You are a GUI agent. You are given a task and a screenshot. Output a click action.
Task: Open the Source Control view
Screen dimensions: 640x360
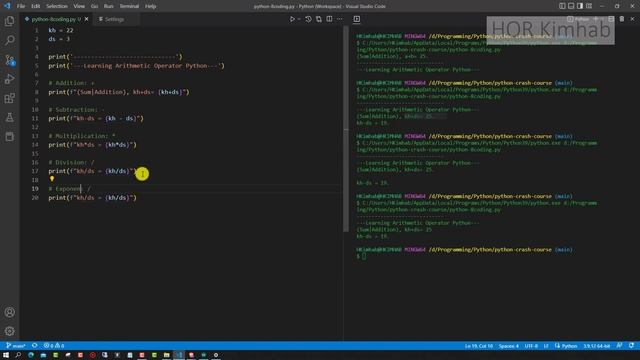click(x=9, y=60)
